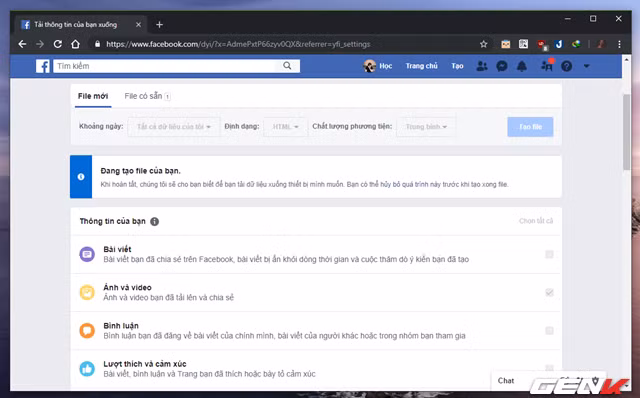
Task: Open the Khoảng ngày dropdown
Action: [174, 127]
